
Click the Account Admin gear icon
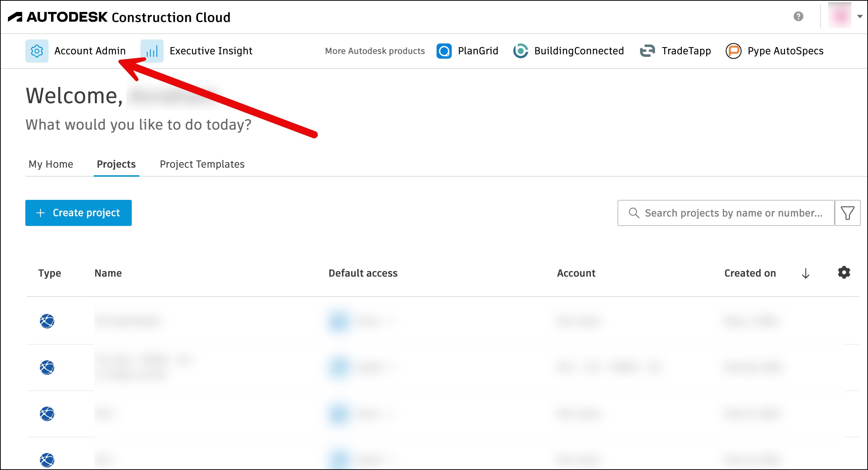point(37,51)
